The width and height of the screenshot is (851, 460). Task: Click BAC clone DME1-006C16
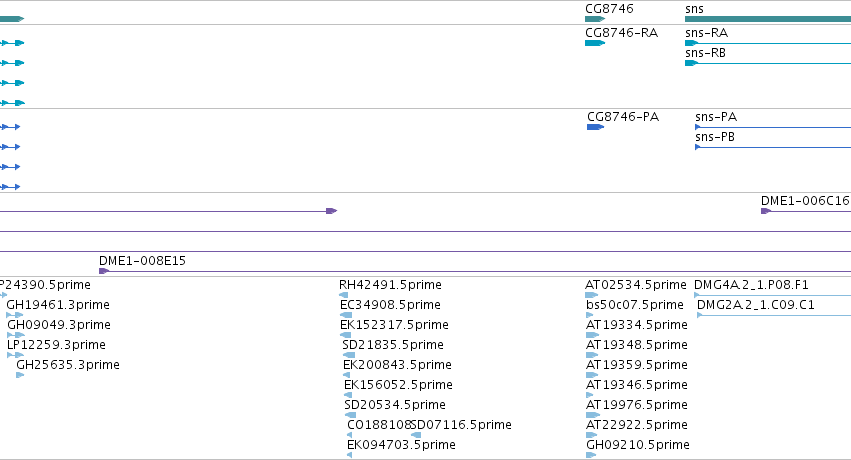point(805,201)
